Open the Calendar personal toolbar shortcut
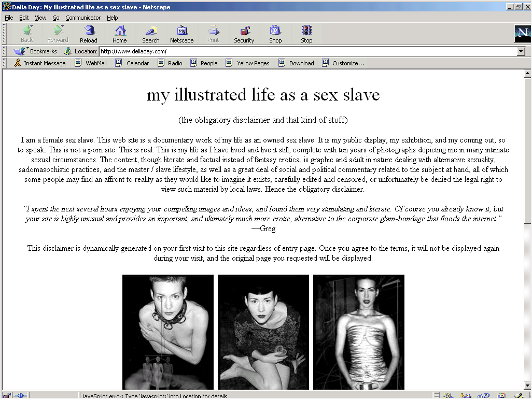The image size is (532, 399). point(132,63)
